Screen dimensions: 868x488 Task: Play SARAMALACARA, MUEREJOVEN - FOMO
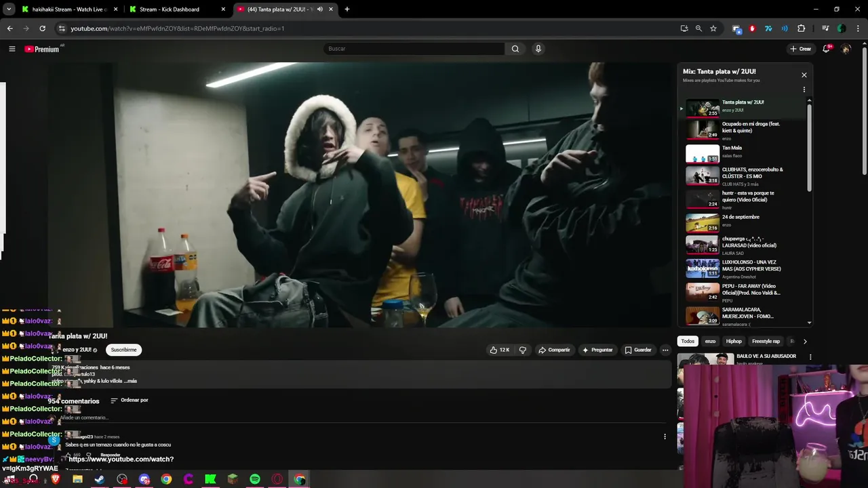point(744,315)
